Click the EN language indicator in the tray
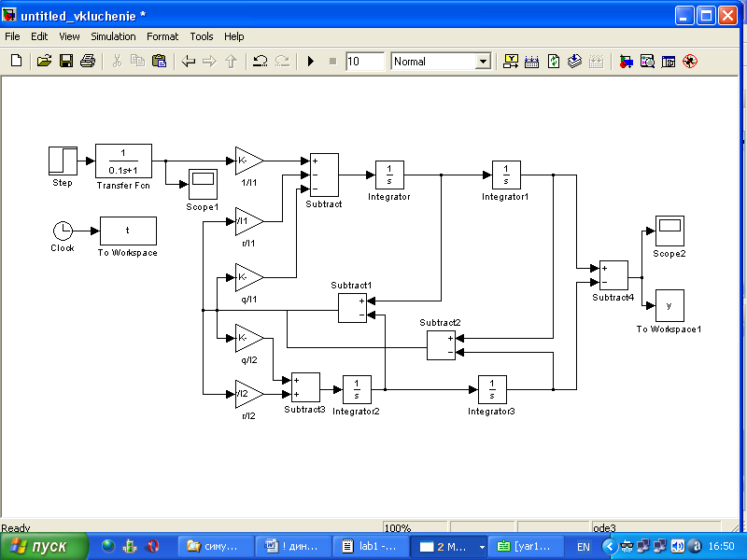Screen dimensions: 747x560 (583, 547)
